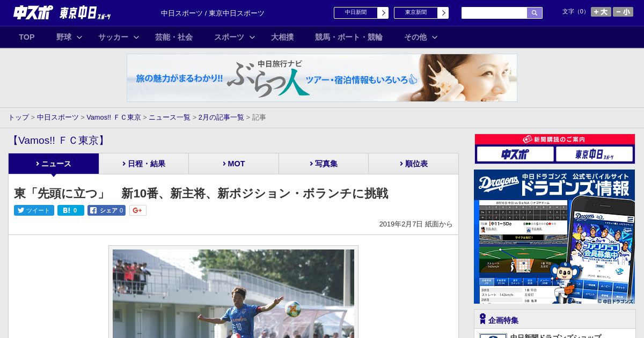The image size is (644, 338).
Task: Click the 【Vamos!! ＦＣ東京】 section title
Action: [x=58, y=141]
